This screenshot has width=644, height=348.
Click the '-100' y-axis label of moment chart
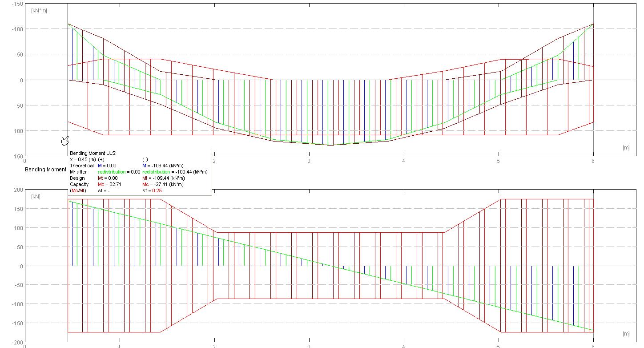17,29
